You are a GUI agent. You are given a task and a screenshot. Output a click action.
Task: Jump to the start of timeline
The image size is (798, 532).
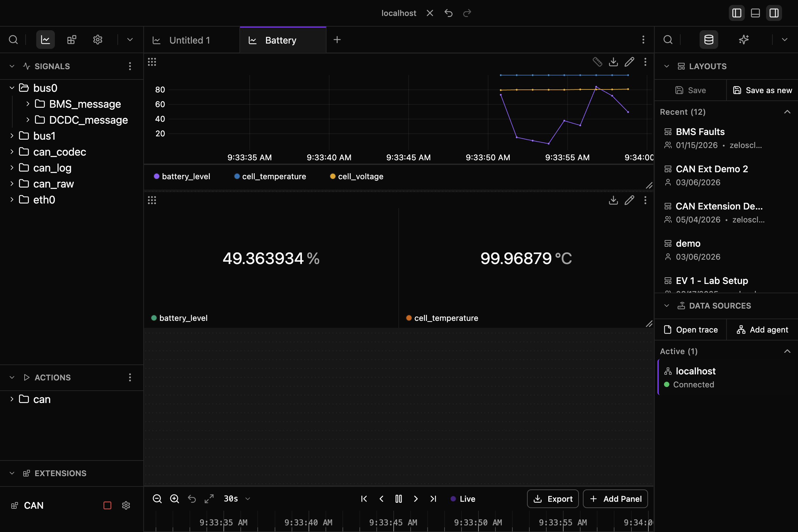(x=364, y=499)
